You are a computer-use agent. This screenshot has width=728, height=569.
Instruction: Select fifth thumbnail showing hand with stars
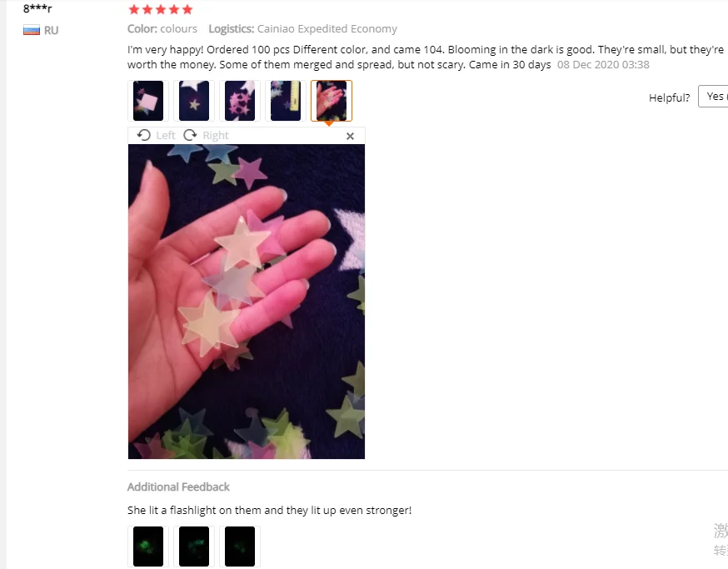(x=332, y=101)
